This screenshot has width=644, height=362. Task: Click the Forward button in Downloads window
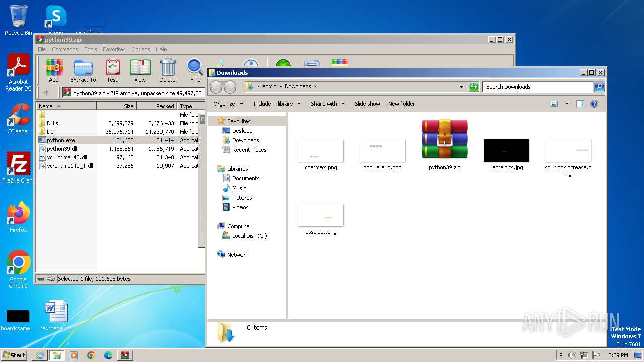230,87
